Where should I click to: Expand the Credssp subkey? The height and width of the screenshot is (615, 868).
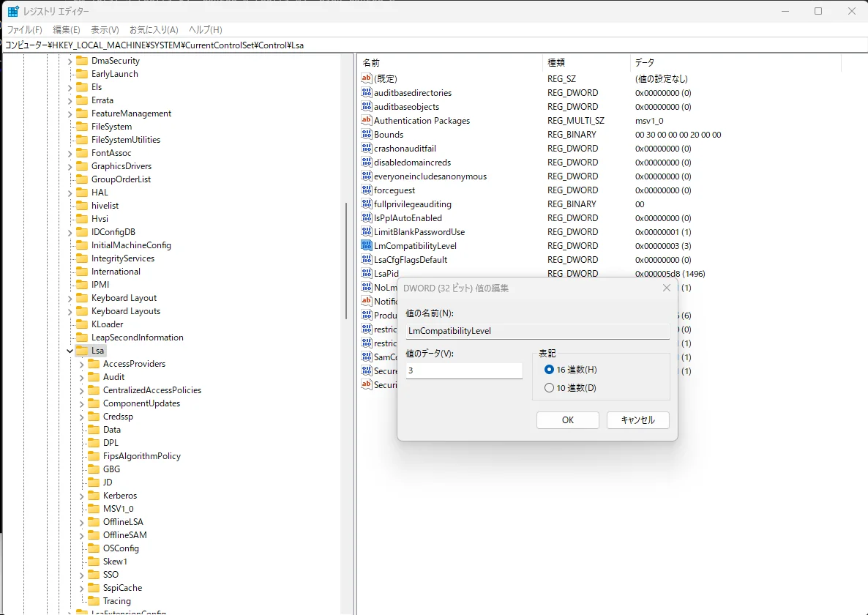pyautogui.click(x=82, y=417)
